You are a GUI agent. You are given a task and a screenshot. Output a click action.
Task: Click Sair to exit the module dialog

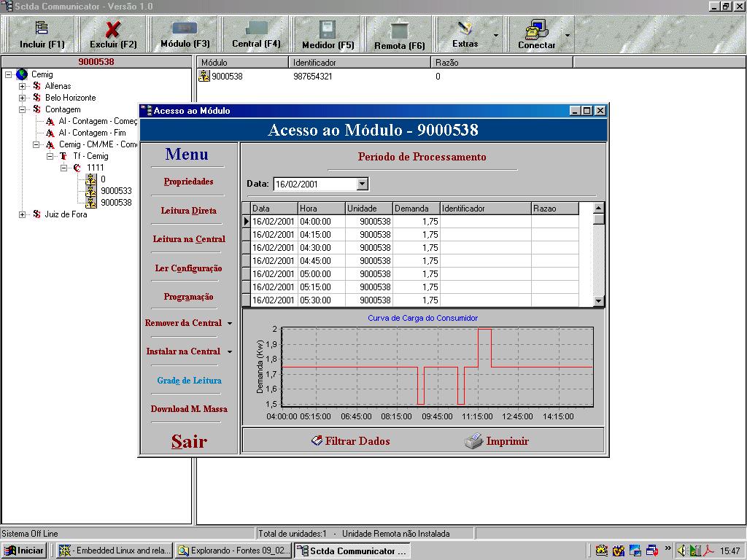(x=189, y=441)
